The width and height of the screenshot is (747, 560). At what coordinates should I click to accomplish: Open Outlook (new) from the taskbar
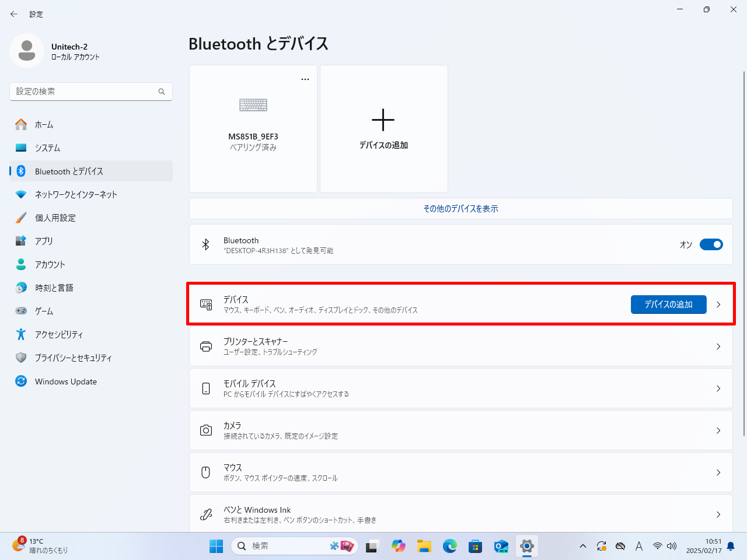coord(501,546)
